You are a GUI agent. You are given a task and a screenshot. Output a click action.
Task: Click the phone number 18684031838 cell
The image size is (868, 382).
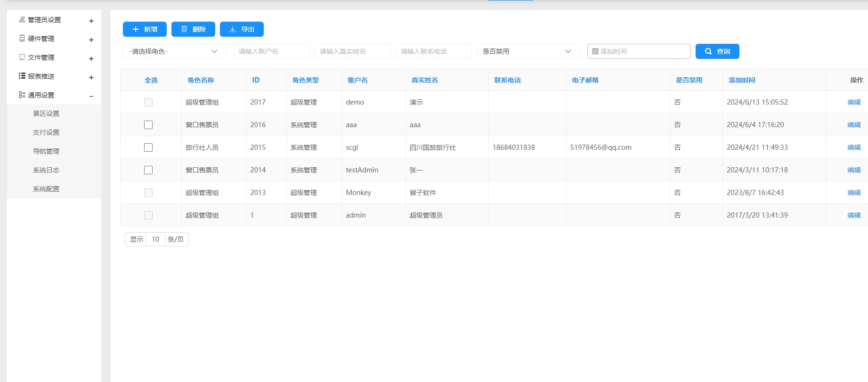pos(514,147)
